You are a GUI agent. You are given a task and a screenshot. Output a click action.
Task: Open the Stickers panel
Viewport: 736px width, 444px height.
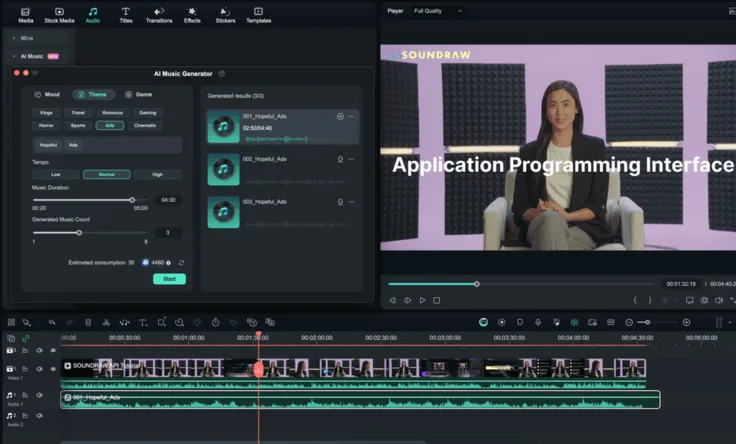pyautogui.click(x=225, y=15)
